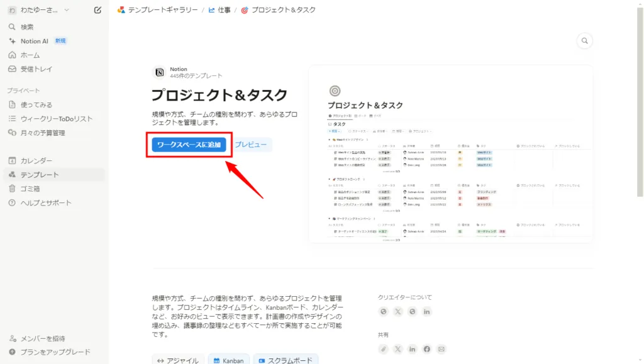Click the template gallery search magnifier icon
Viewport: 644px width, 364px height.
(x=584, y=41)
